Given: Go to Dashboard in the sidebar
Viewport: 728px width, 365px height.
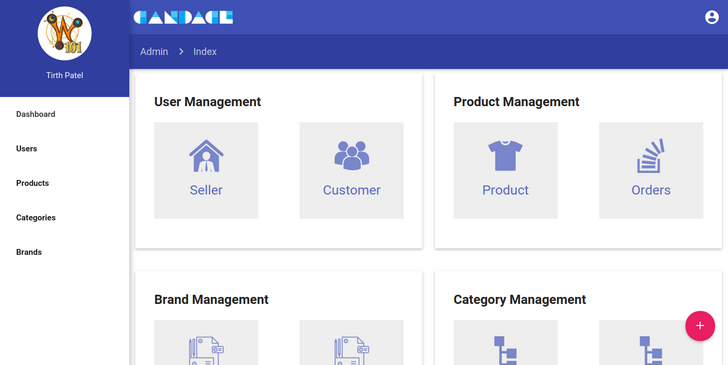Looking at the screenshot, I should coord(36,114).
